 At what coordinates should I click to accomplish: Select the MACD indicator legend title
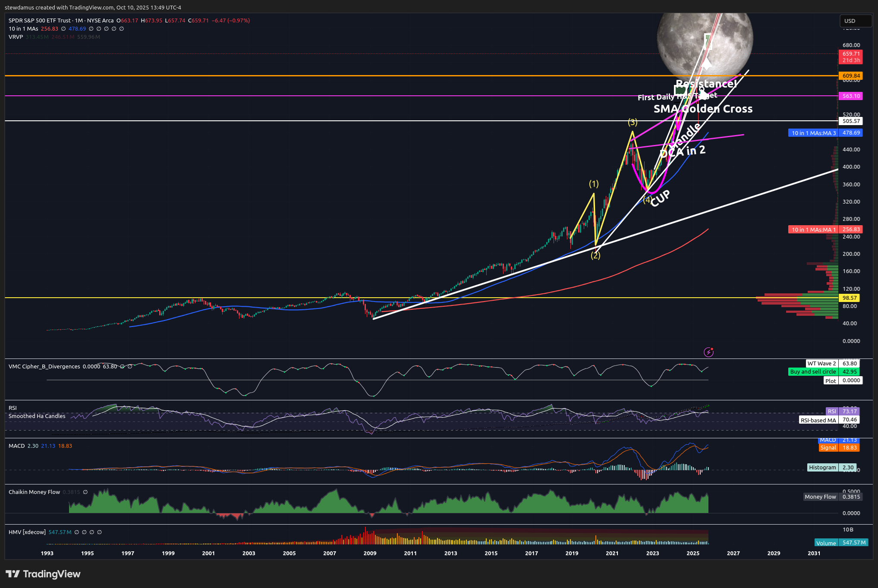16,446
